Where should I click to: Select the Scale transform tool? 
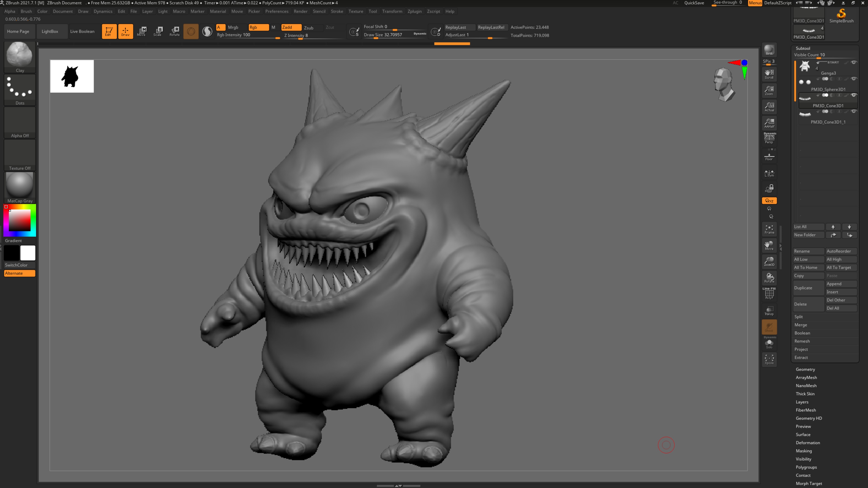158,31
